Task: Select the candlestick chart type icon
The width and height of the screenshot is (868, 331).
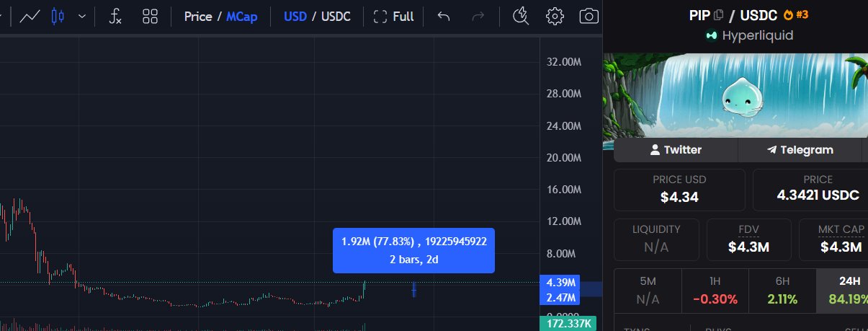Action: (58, 16)
